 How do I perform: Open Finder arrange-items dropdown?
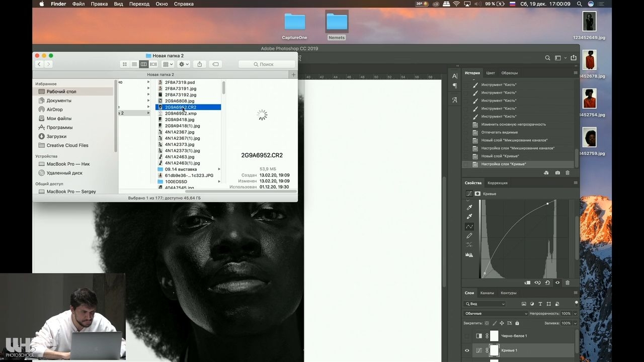coord(168,64)
